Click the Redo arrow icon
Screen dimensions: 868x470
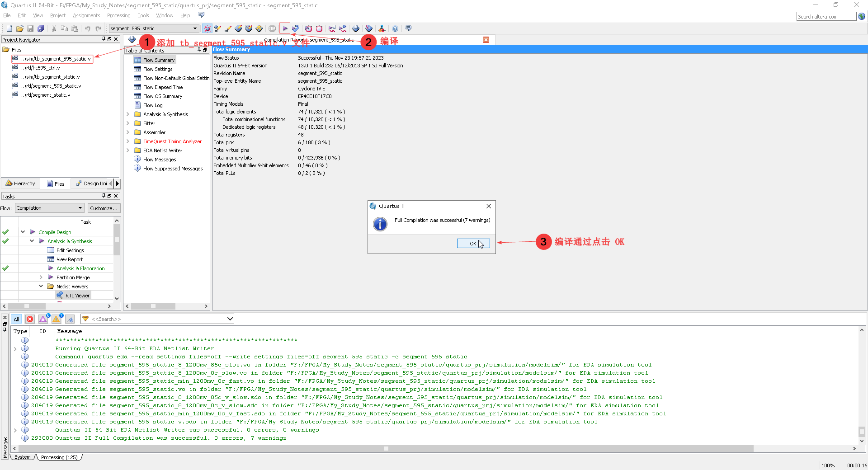click(98, 28)
